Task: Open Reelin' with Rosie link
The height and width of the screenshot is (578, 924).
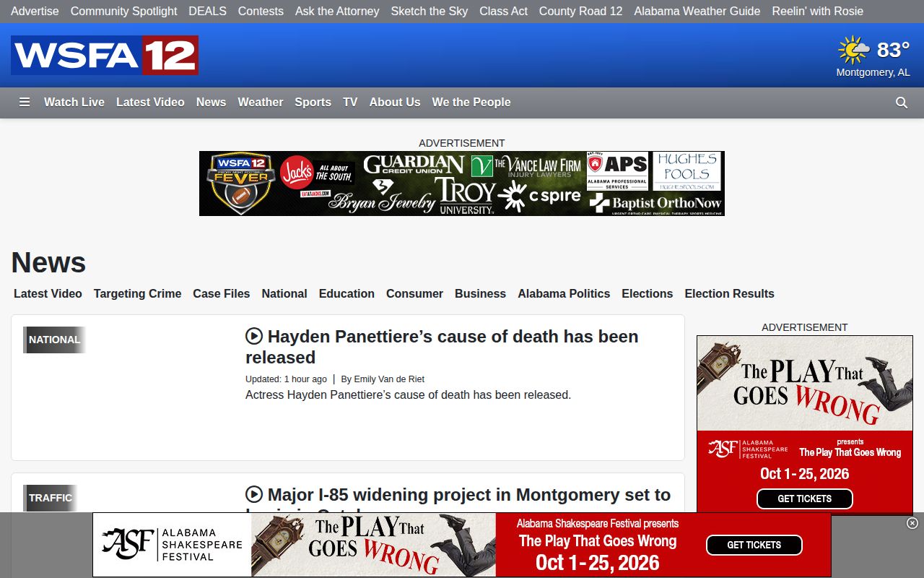Action: [817, 12]
